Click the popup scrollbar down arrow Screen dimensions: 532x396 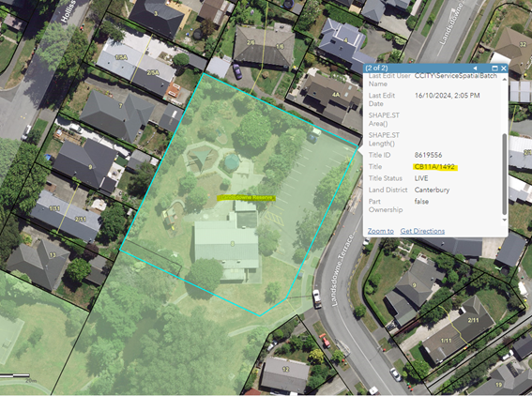pyautogui.click(x=504, y=220)
